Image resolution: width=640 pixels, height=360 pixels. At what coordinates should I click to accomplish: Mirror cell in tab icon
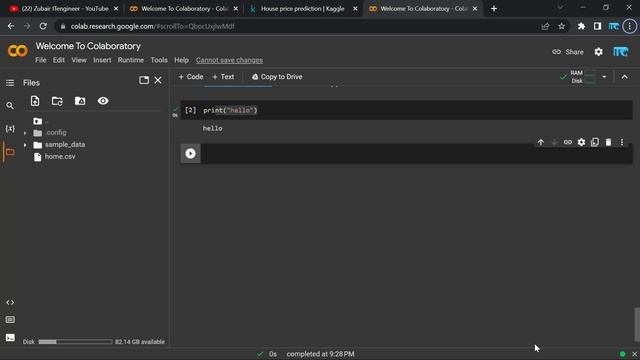tap(595, 142)
